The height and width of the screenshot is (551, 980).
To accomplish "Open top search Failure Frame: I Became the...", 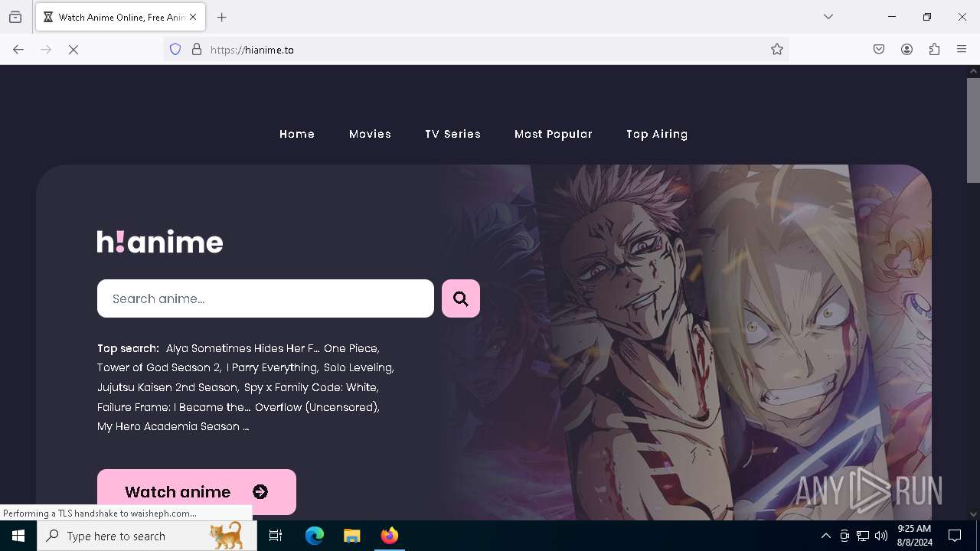I will click(174, 407).
